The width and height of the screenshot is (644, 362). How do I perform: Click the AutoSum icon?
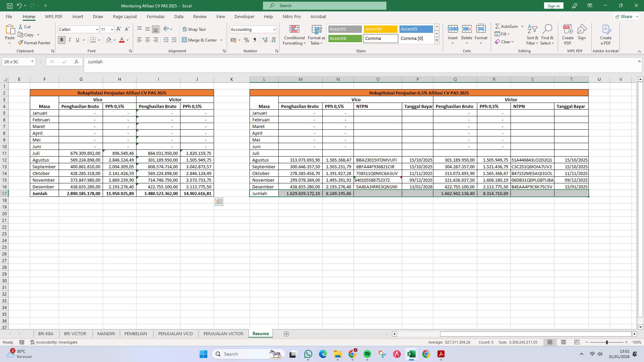click(x=506, y=26)
